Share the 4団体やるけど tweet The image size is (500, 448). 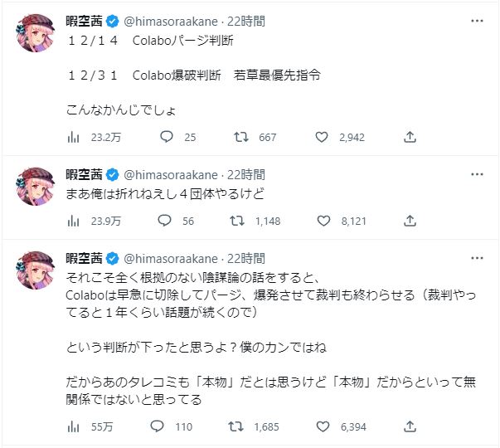410,221
